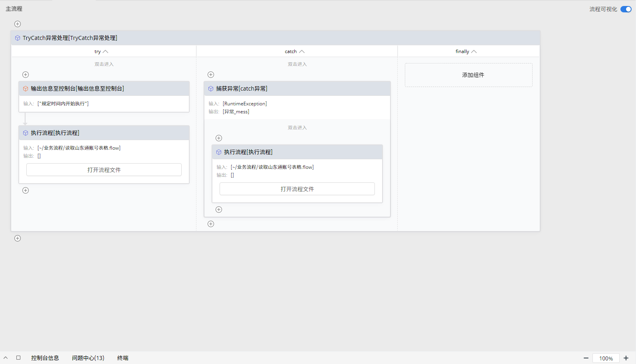Screen dimensions: 636x364
Task: Click the plus icon at the bottom of the try branch
Action: pos(26,190)
